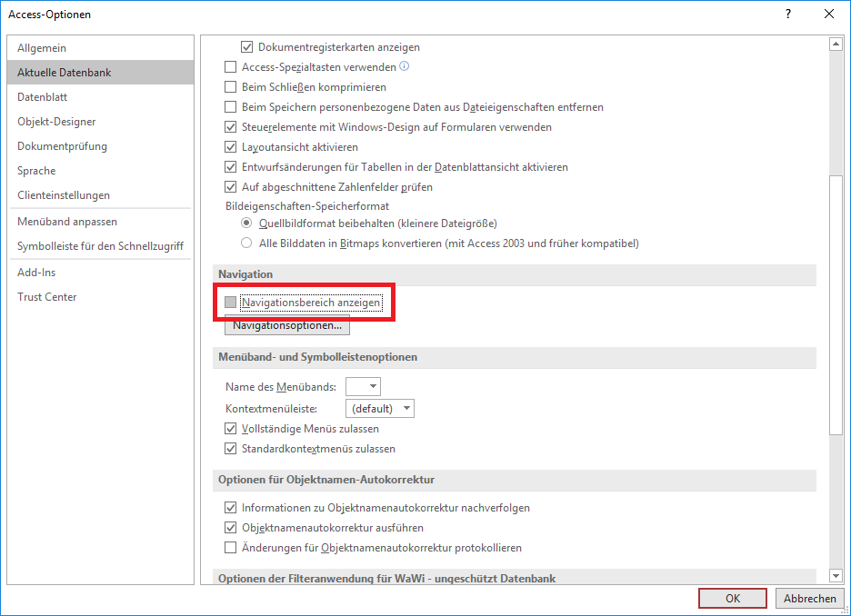Screen dimensions: 851x616
Task: Uncheck Layoutansicht aktivieren
Action: pos(231,147)
